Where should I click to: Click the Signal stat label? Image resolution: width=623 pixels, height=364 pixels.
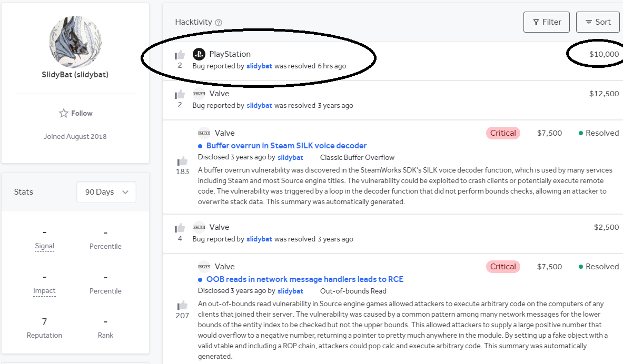(x=44, y=246)
